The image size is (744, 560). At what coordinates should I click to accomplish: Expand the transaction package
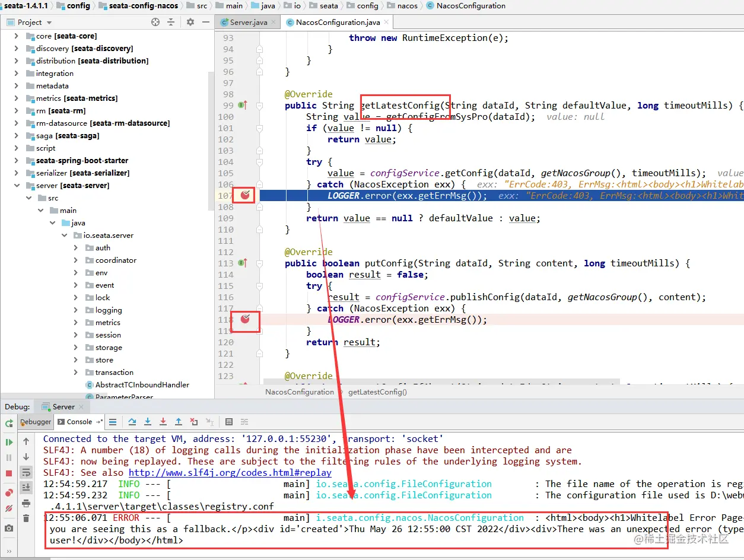pos(76,373)
